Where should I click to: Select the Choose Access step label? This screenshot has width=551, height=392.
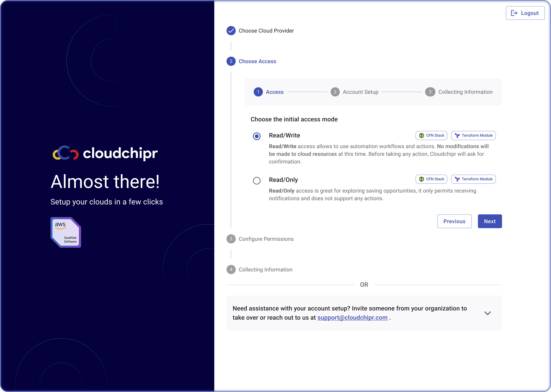coord(257,61)
